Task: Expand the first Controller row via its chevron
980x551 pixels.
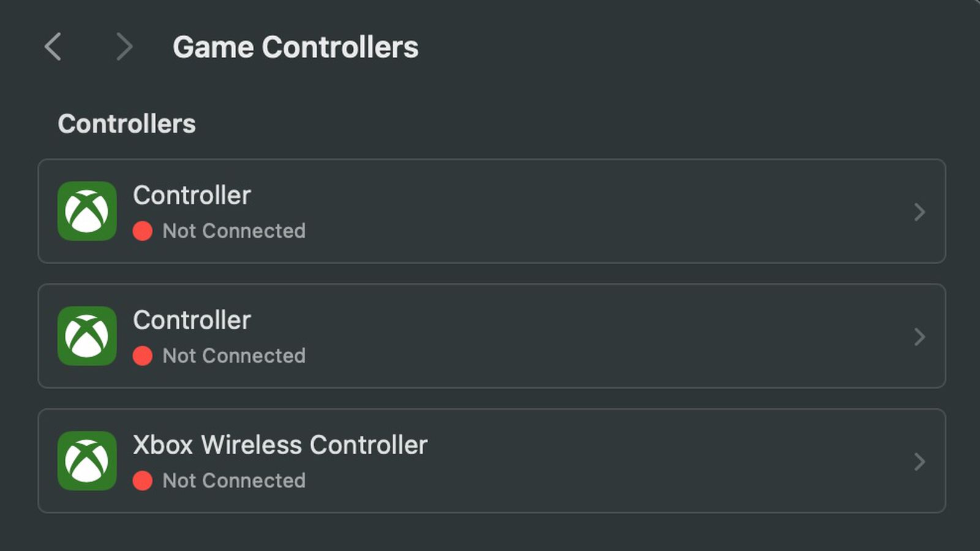Action: pos(919,212)
